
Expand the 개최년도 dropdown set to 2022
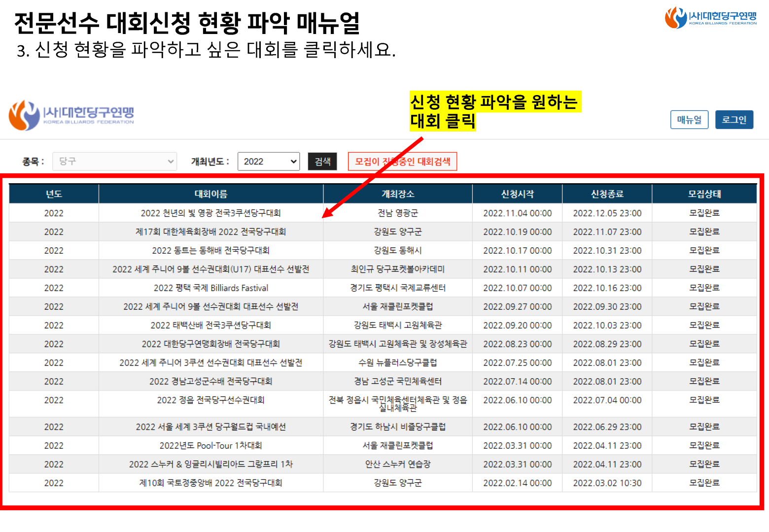(x=269, y=161)
